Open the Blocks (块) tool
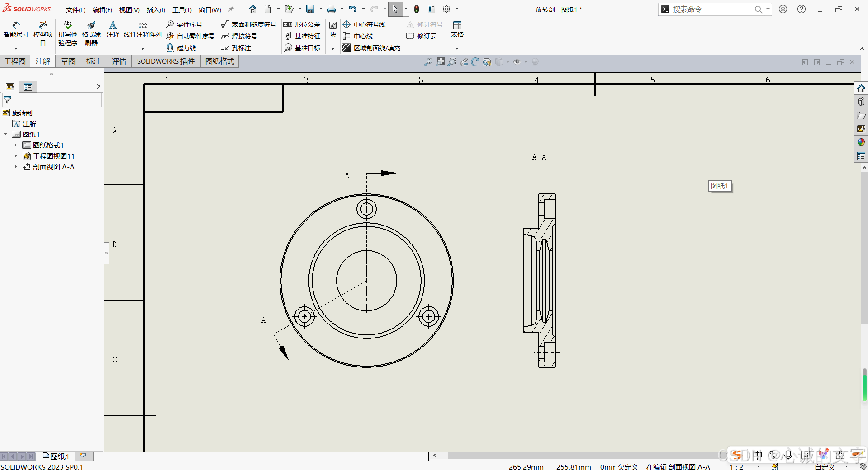Image resolution: width=868 pixels, height=470 pixels. (333, 30)
